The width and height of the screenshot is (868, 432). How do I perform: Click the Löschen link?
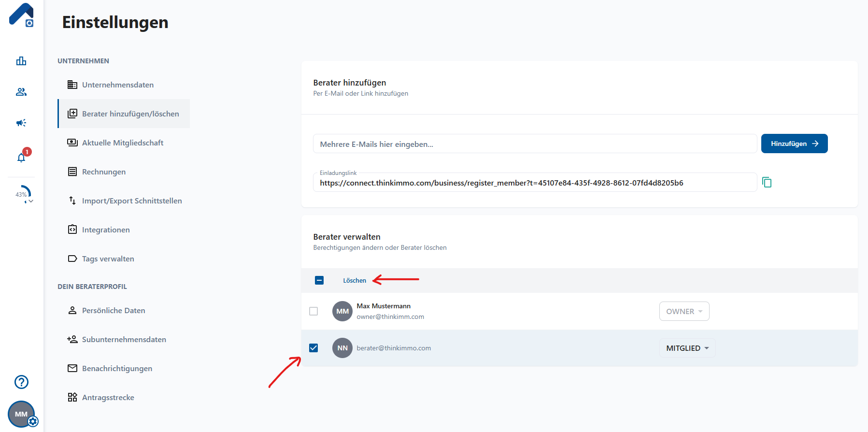coord(355,280)
